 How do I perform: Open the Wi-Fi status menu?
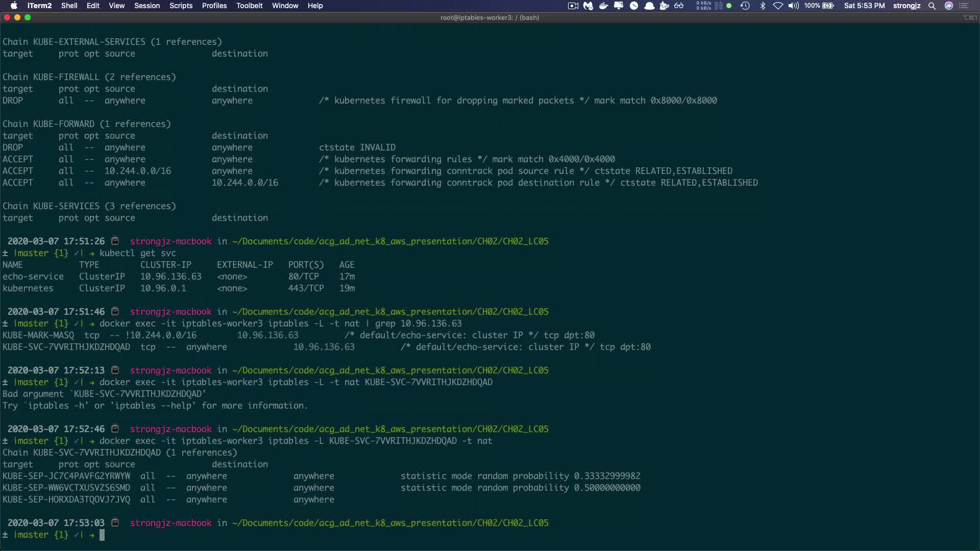[x=778, y=6]
